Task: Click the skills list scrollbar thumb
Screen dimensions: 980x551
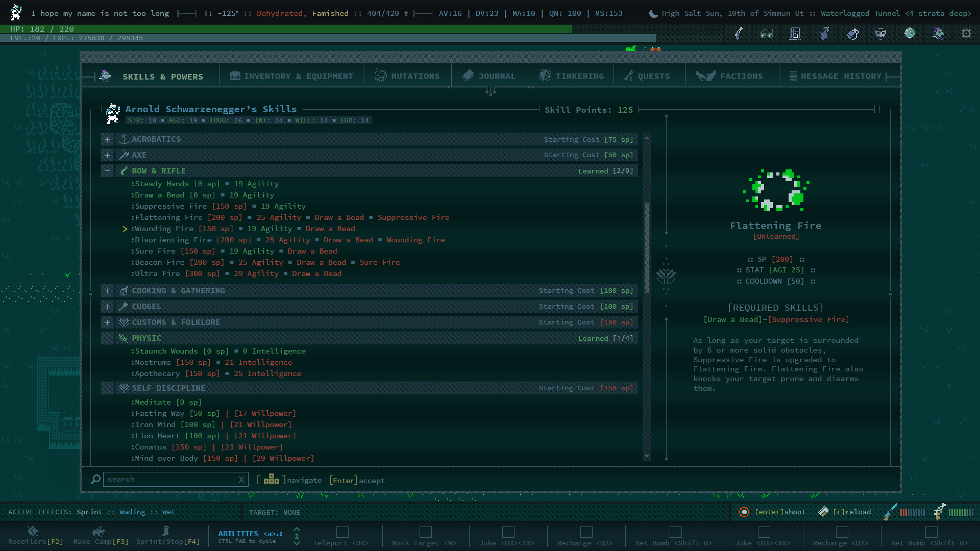Action: (647, 247)
